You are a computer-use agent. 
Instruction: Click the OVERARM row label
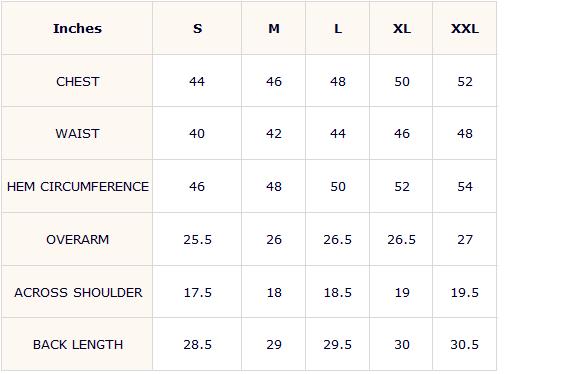[77, 240]
